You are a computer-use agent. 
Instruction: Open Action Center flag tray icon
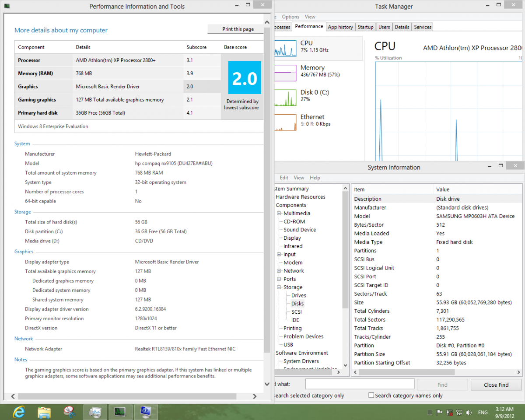[440, 413]
